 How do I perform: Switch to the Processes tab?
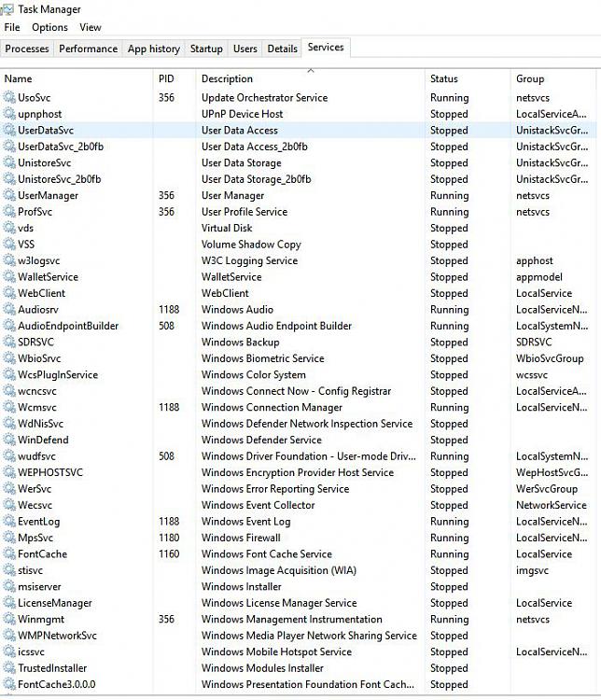[x=27, y=49]
